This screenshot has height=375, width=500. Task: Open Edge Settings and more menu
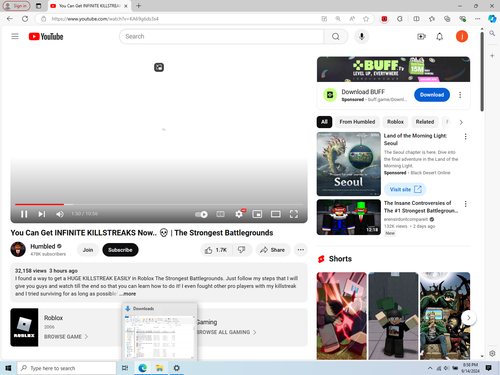coord(478,19)
